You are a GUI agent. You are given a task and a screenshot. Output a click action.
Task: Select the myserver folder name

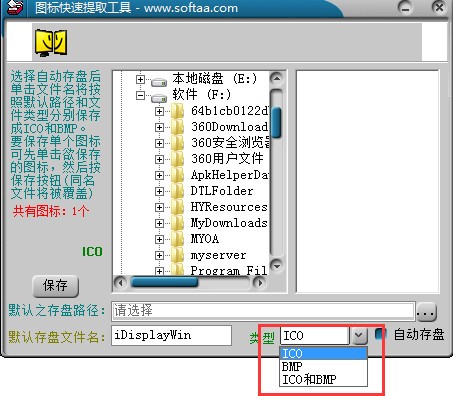(x=218, y=255)
